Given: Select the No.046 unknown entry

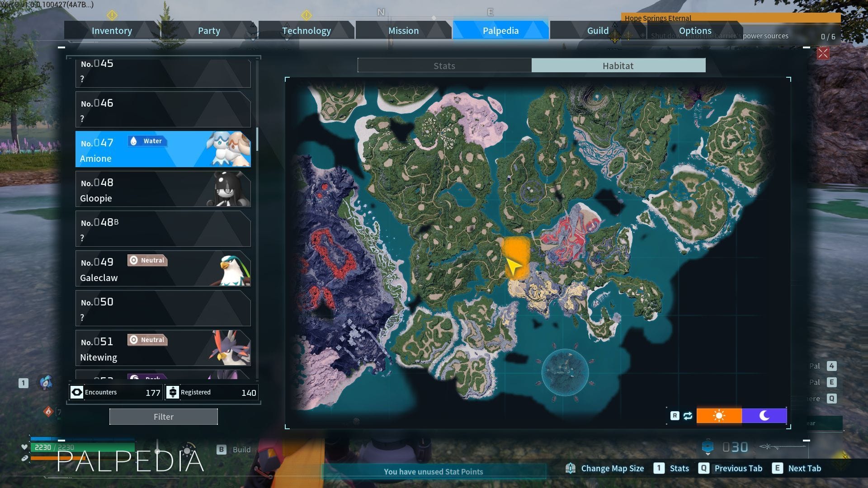Looking at the screenshot, I should pos(163,109).
